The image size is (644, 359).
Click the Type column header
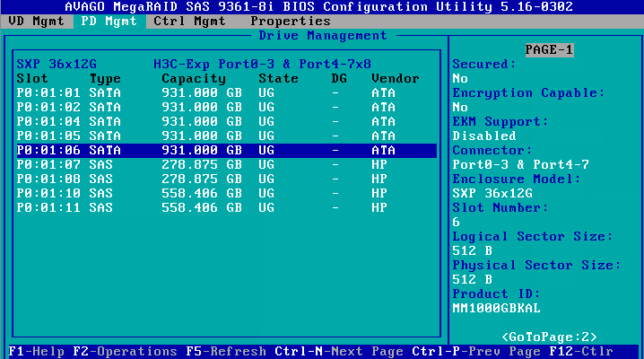point(105,79)
